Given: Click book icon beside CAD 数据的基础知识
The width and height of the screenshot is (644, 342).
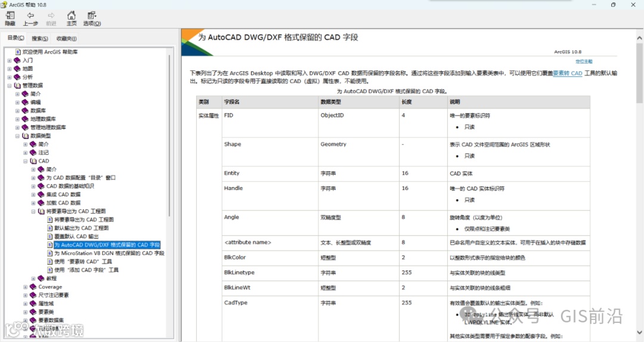Looking at the screenshot, I should tap(41, 186).
